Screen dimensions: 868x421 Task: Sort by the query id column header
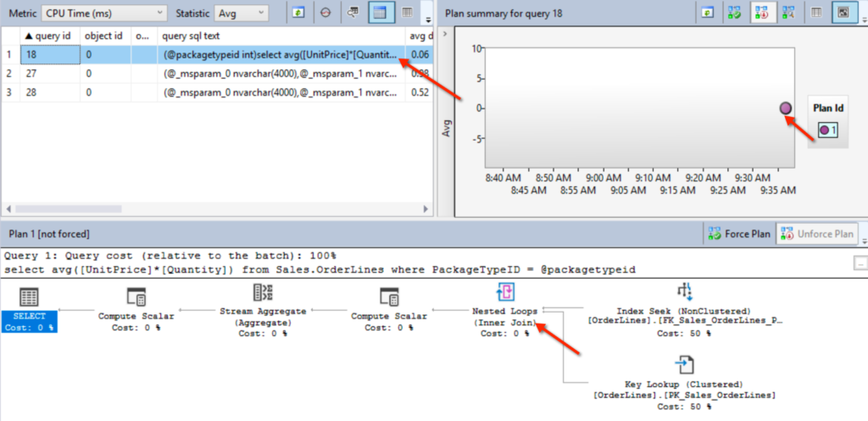point(49,36)
